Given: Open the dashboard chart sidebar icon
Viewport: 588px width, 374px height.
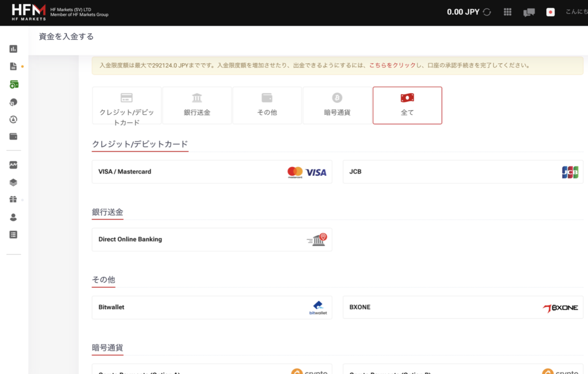Looking at the screenshot, I should [x=13, y=49].
